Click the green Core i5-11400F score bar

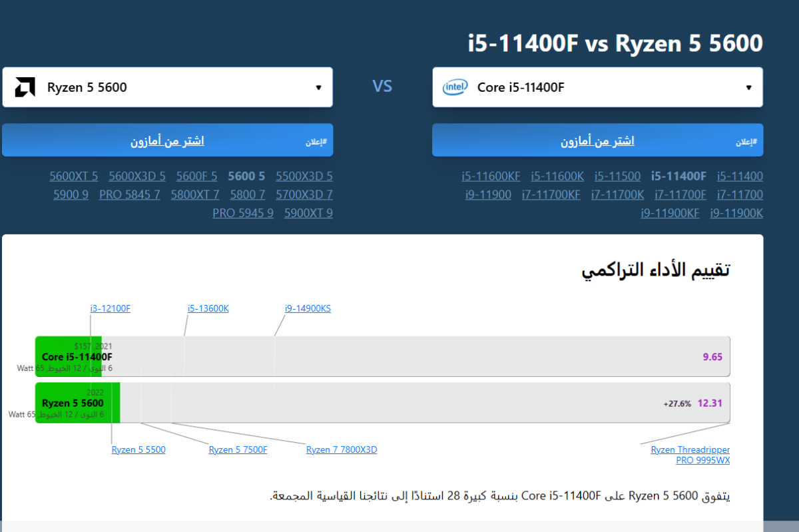point(68,357)
